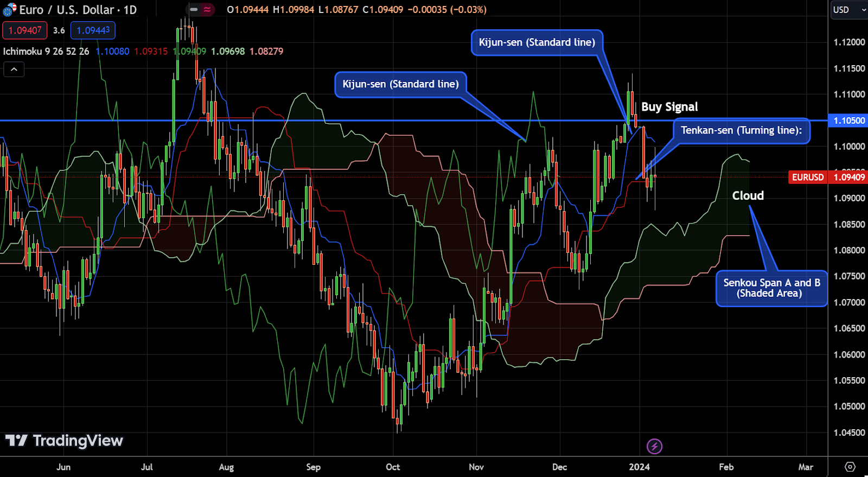Click the open value O1.09444
Screen dimensions: 868x477
pos(248,10)
